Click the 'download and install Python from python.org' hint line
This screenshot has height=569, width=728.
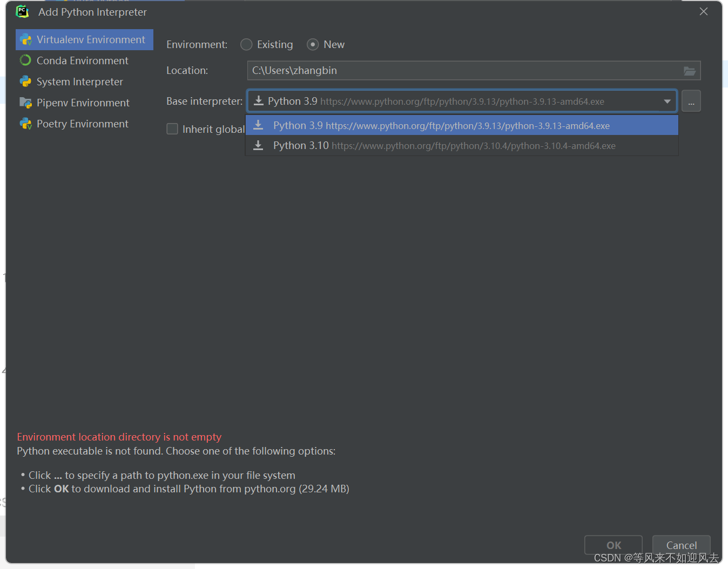coord(189,489)
